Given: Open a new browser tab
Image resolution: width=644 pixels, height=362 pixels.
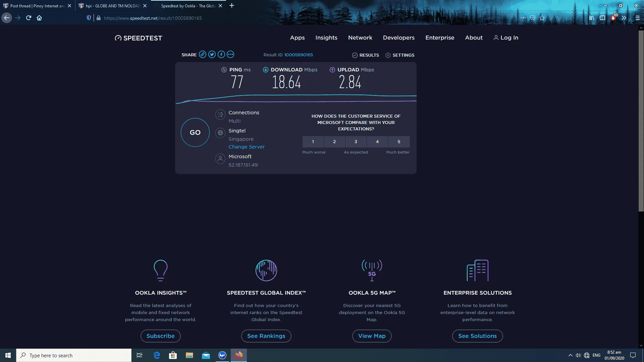Looking at the screenshot, I should coord(232,6).
